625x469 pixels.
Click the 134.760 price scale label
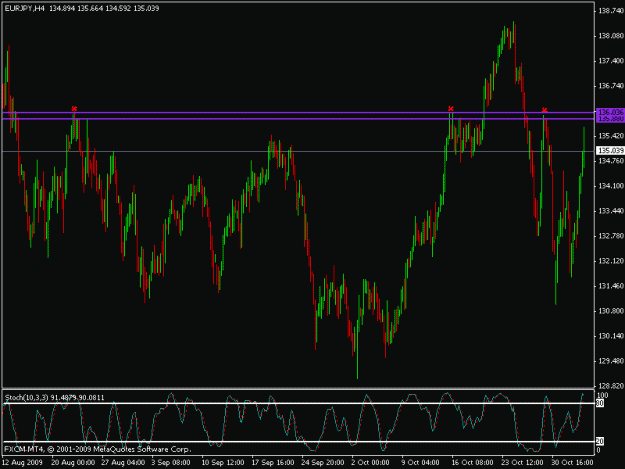click(611, 161)
